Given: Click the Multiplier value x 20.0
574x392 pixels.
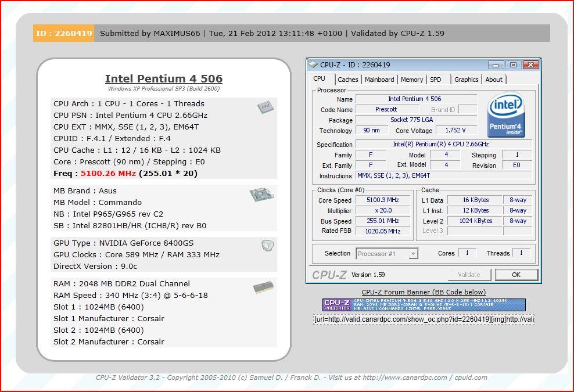Looking at the screenshot, I should pos(383,210).
